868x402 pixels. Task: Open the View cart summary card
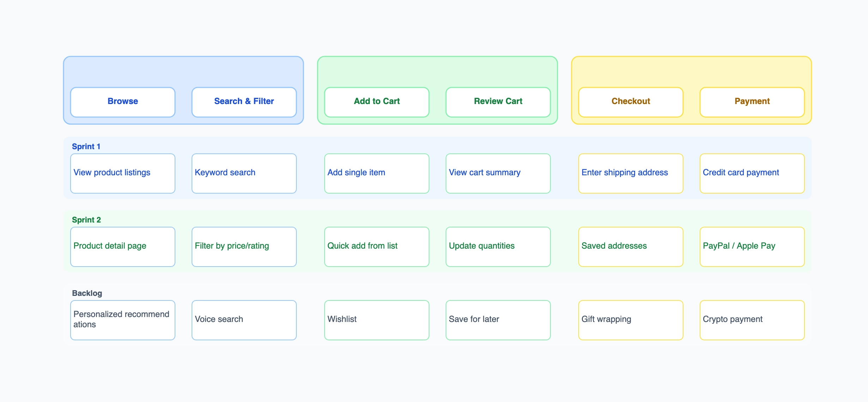tap(498, 173)
